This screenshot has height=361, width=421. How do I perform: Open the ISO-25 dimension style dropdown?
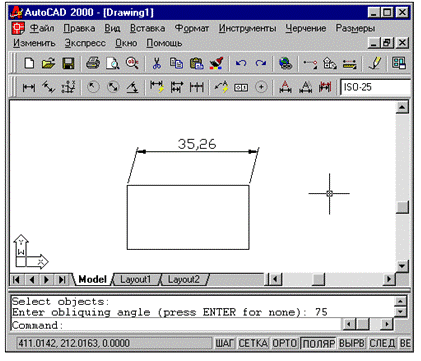376,87
